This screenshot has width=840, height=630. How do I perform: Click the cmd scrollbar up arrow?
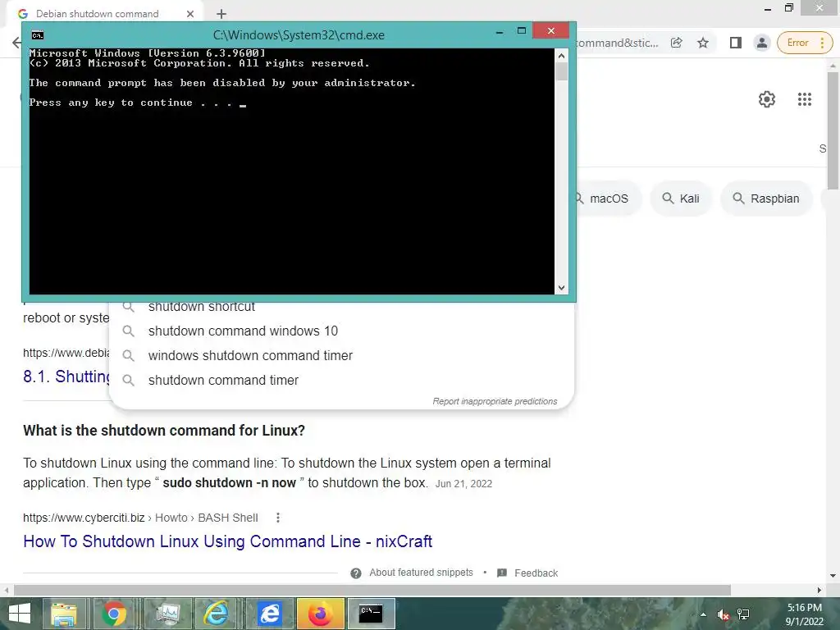(x=561, y=55)
